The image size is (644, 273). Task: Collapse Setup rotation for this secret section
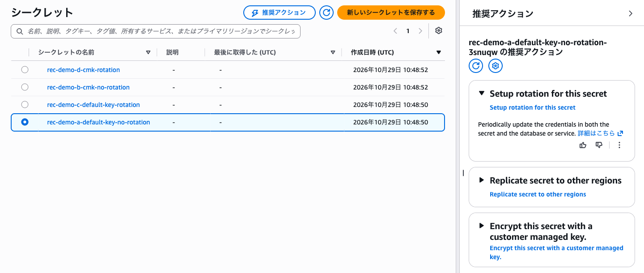(482, 94)
